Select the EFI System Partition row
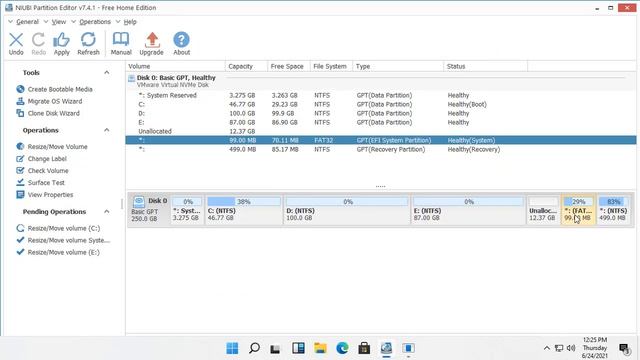This screenshot has width=640, height=360. (x=381, y=140)
